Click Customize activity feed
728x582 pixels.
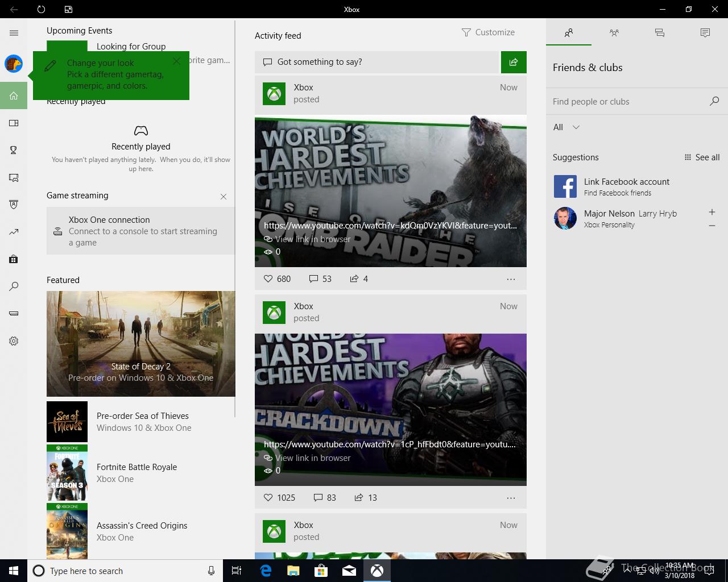tap(488, 32)
